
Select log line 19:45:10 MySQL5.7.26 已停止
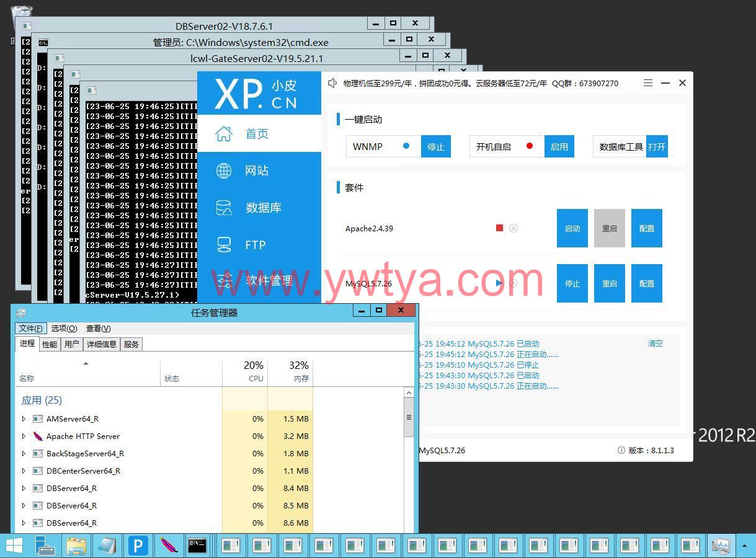[x=479, y=365]
